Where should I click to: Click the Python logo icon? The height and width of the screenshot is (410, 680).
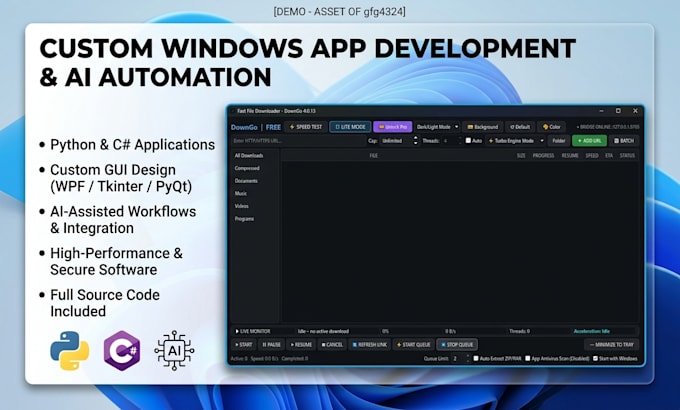(x=70, y=351)
